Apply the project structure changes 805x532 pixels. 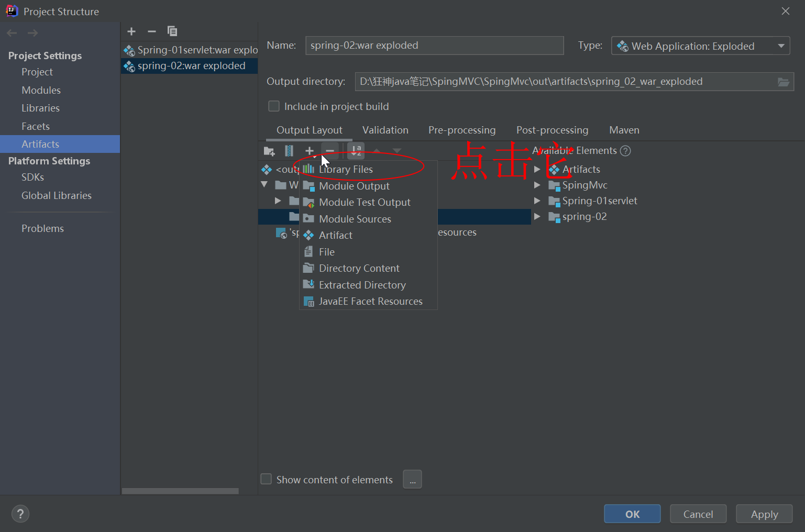[x=764, y=514]
